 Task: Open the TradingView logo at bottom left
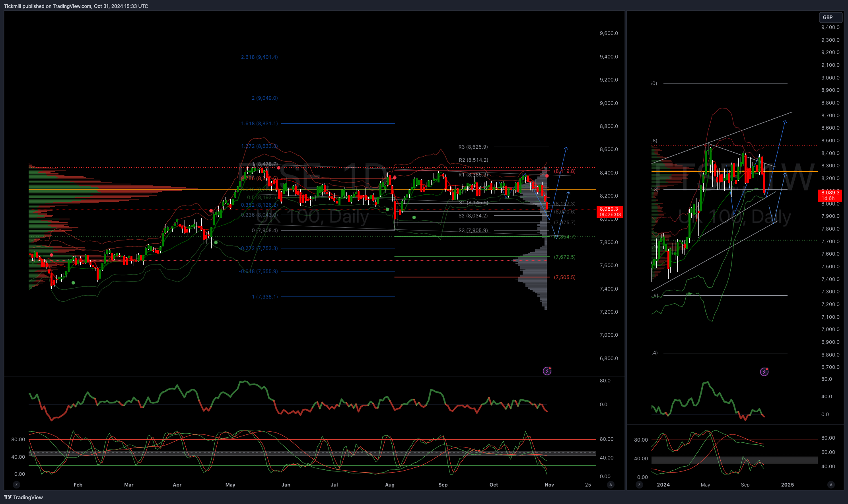(23, 497)
